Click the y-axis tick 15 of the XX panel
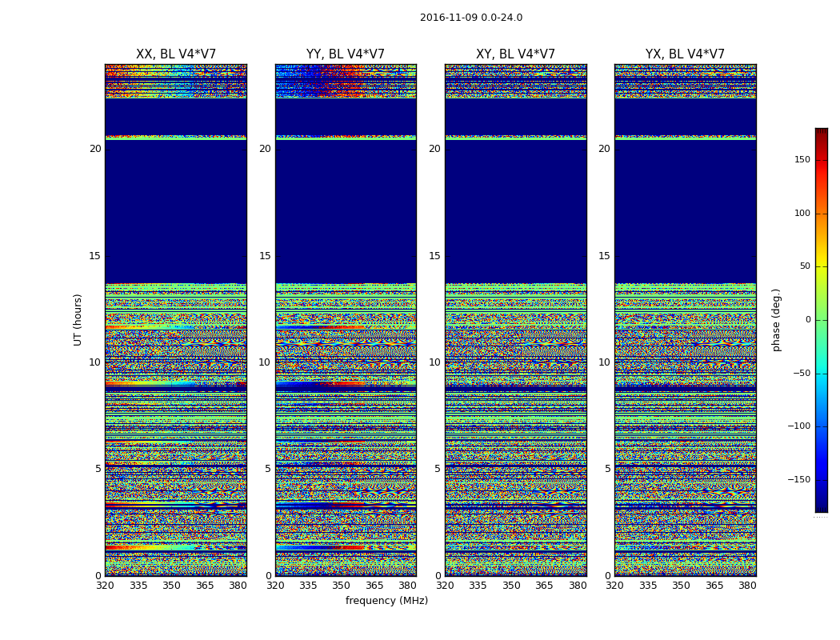 coord(95,255)
